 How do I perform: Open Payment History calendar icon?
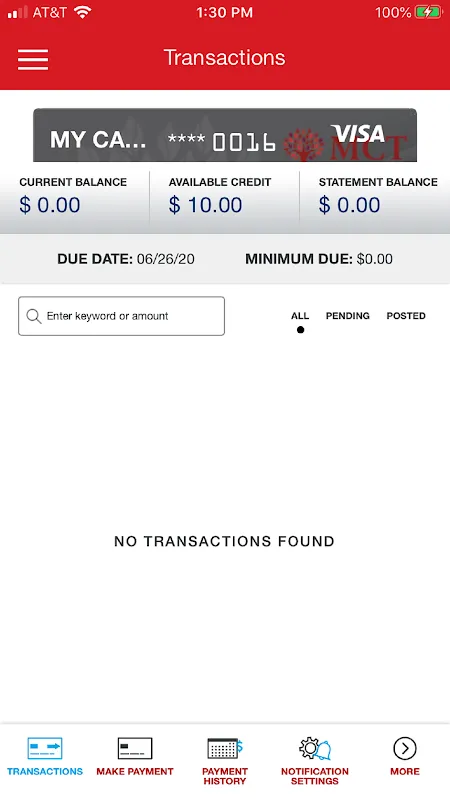225,748
